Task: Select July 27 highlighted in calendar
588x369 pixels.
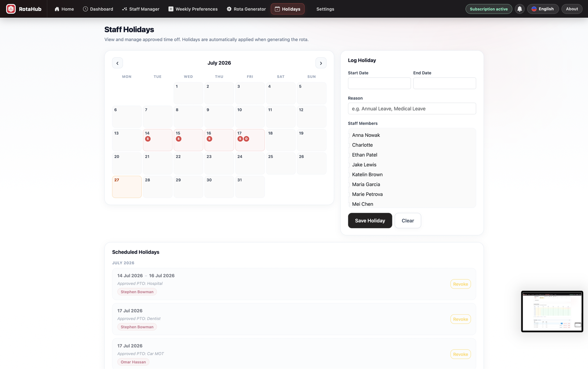Action: click(127, 187)
